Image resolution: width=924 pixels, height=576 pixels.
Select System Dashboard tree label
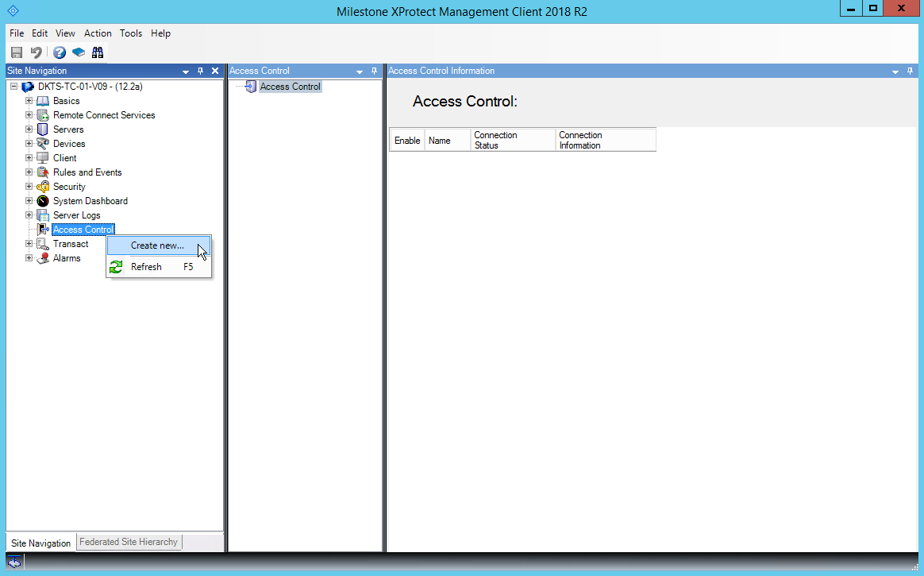point(90,201)
